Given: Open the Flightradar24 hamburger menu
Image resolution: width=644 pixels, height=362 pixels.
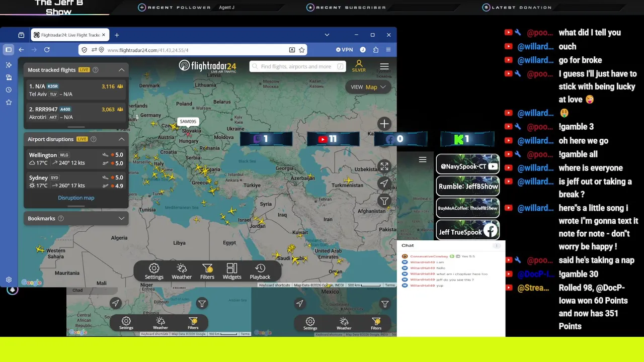Looking at the screenshot, I should point(384,66).
